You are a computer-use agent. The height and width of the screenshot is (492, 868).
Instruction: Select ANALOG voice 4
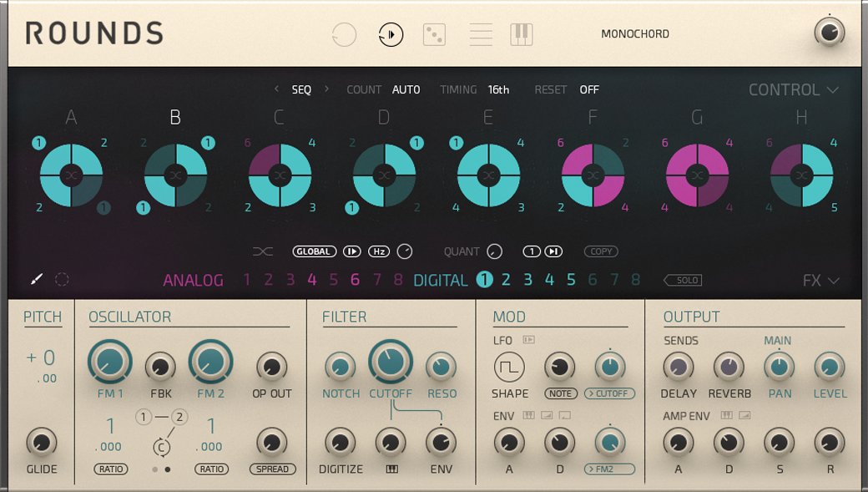click(311, 280)
